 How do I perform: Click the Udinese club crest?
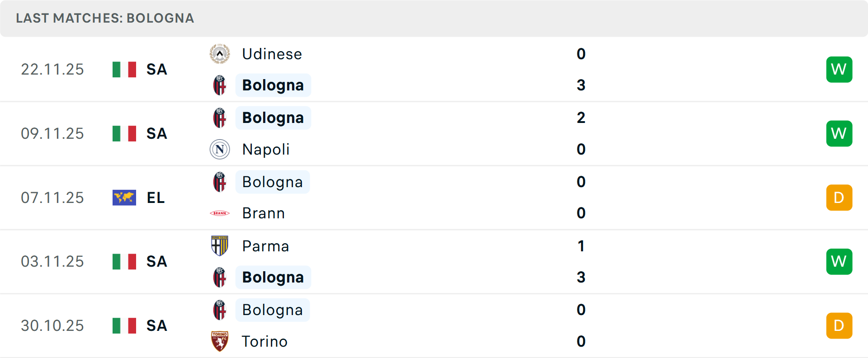(220, 53)
